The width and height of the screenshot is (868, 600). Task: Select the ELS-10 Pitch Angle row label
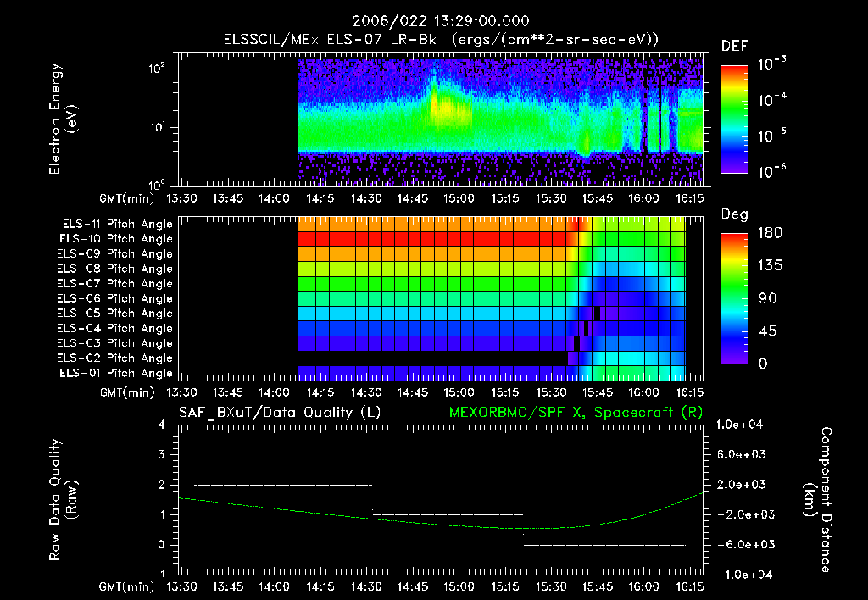point(116,239)
